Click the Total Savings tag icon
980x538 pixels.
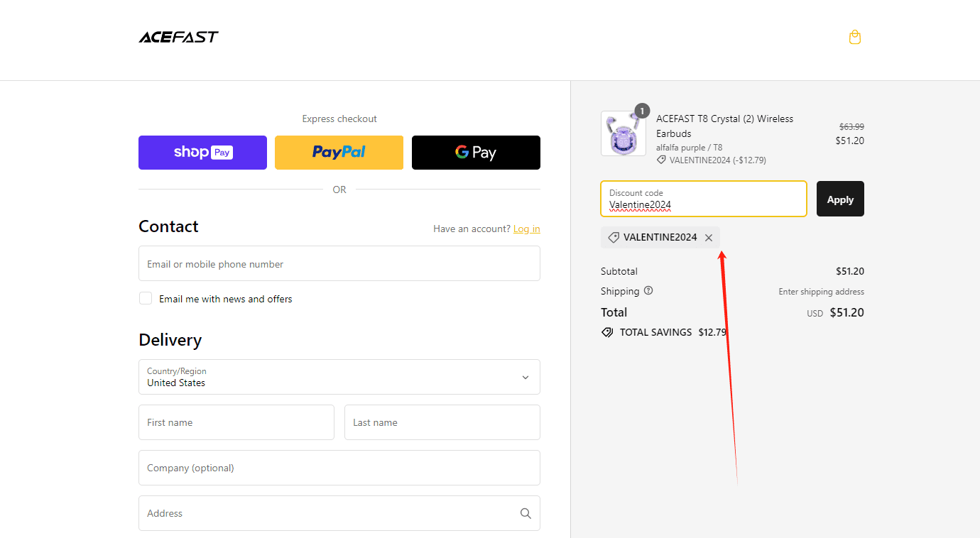tap(607, 332)
